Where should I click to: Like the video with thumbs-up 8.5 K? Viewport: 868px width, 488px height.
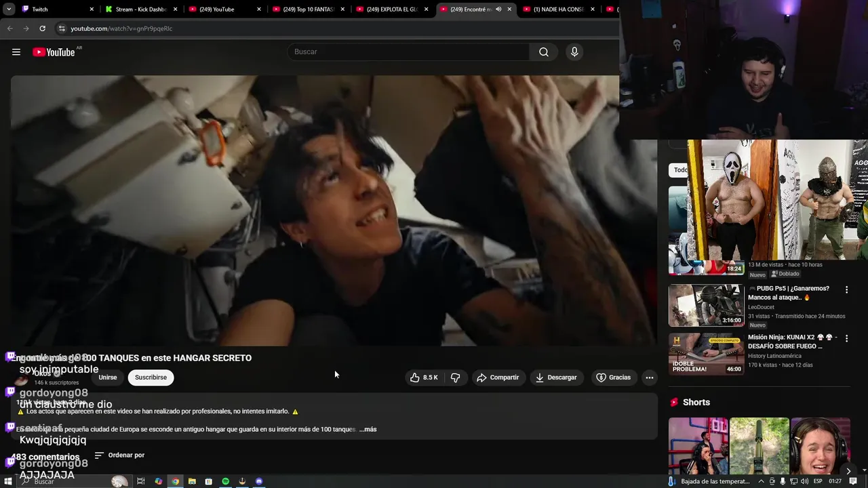click(424, 378)
